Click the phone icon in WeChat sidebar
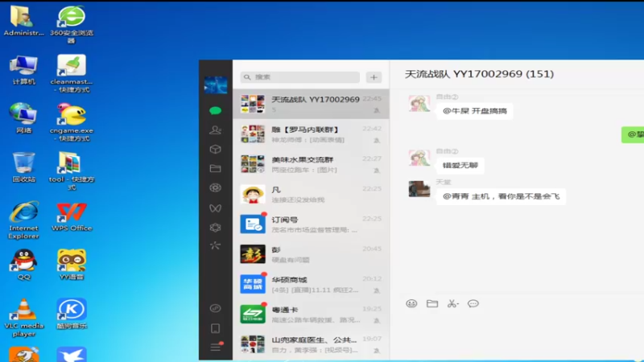The image size is (644, 362). pyautogui.click(x=215, y=328)
